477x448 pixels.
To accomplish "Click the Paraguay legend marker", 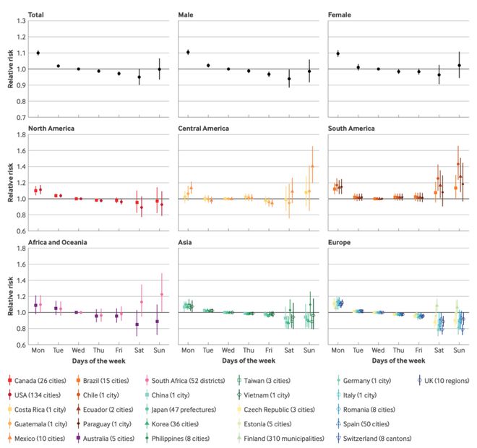I will [x=79, y=423].
